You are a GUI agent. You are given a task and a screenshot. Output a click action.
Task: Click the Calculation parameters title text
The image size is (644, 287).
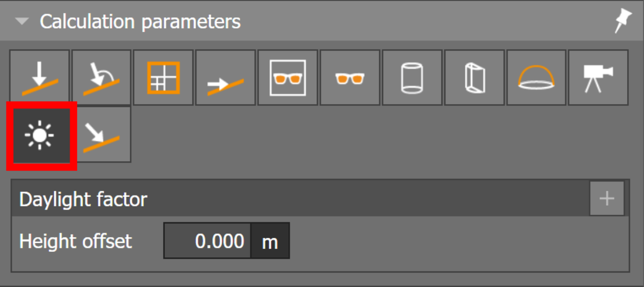140,21
